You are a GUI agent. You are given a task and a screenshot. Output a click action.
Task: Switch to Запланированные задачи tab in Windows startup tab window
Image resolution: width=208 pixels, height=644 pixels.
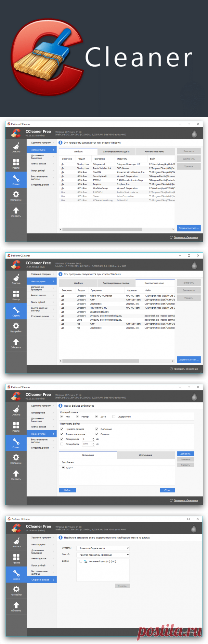pyautogui.click(x=116, y=151)
